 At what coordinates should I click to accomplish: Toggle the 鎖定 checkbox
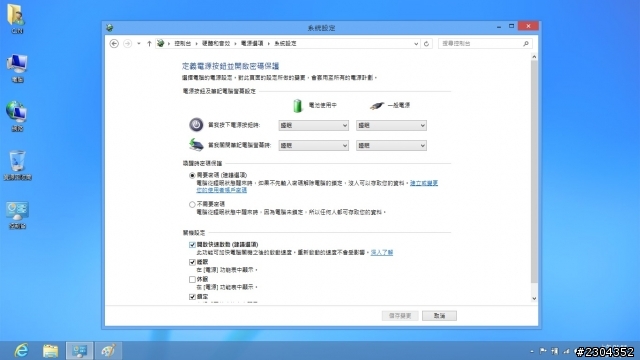point(192,297)
